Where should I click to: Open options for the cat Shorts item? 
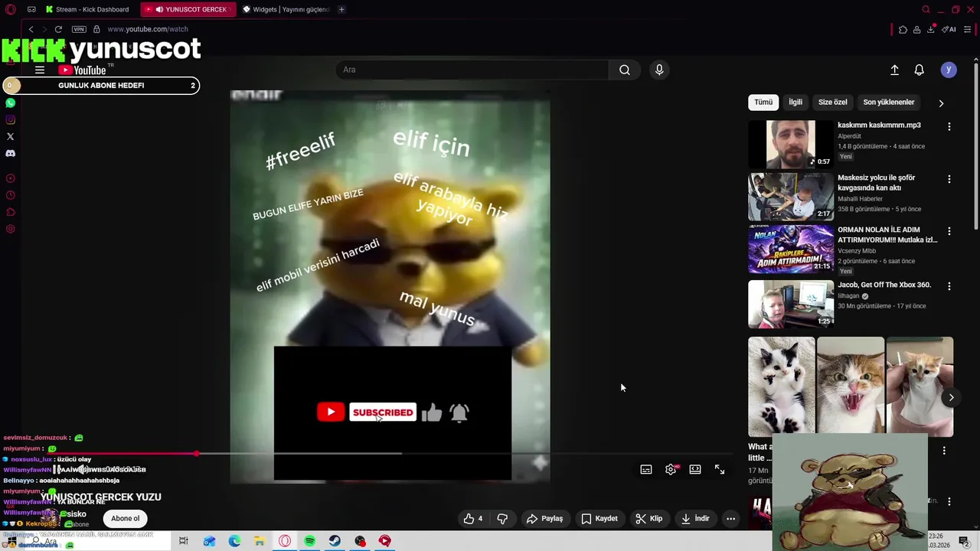944,451
